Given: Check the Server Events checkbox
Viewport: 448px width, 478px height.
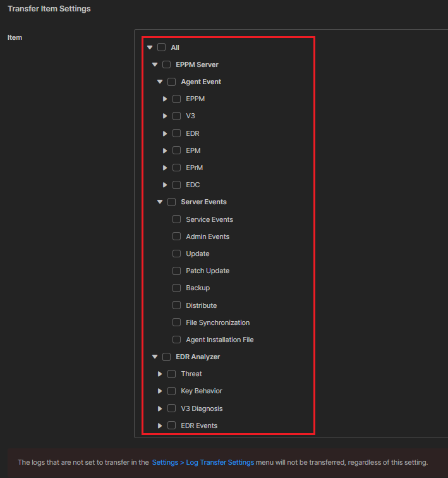Looking at the screenshot, I should coord(171,202).
